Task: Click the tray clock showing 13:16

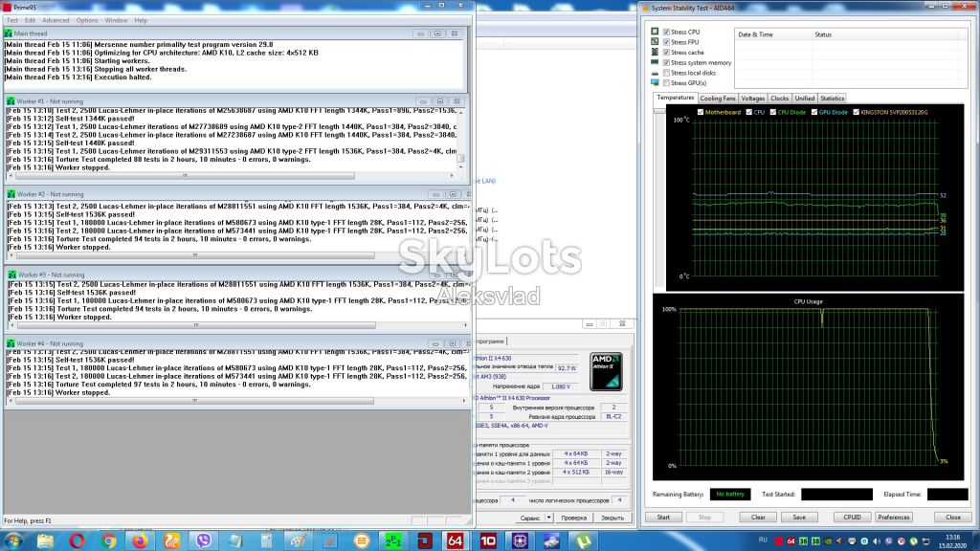Action: (x=953, y=538)
